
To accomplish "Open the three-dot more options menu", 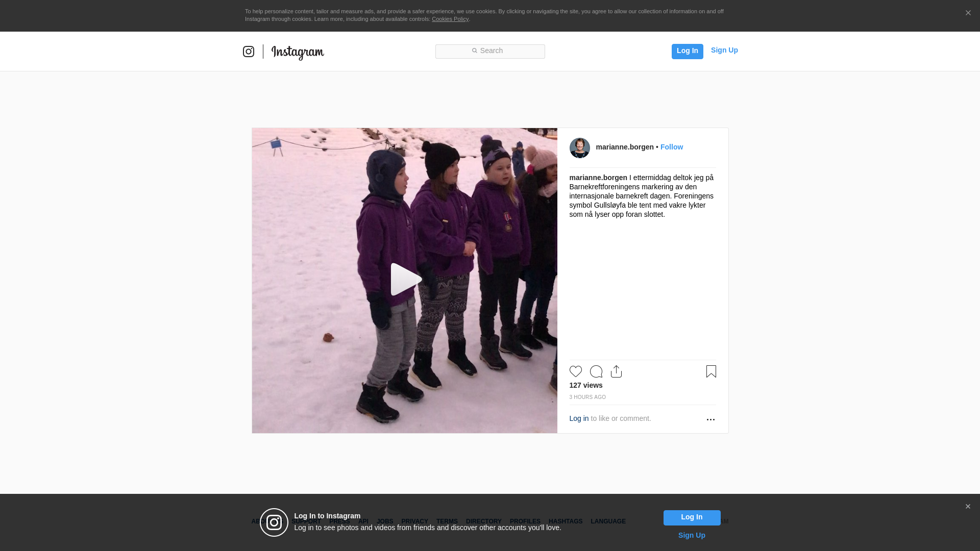I will click(x=710, y=419).
